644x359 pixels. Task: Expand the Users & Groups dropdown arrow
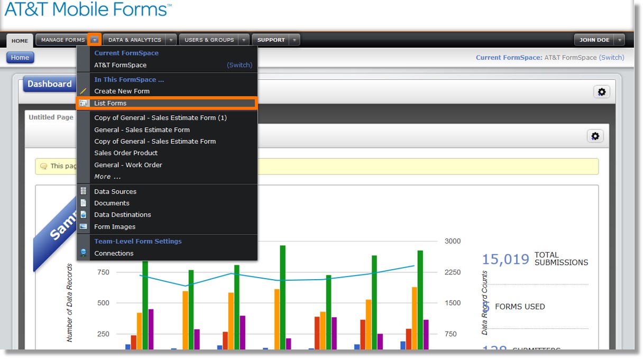(x=244, y=40)
